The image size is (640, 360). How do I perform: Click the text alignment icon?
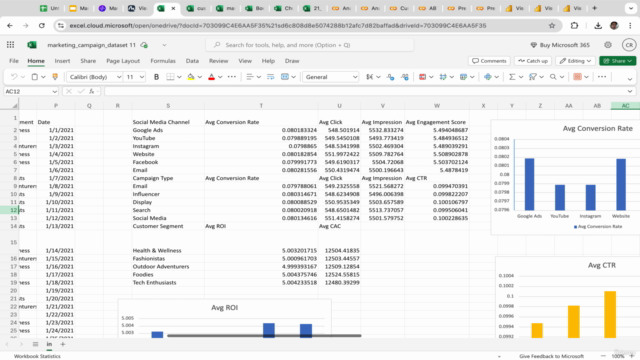[x=250, y=77]
